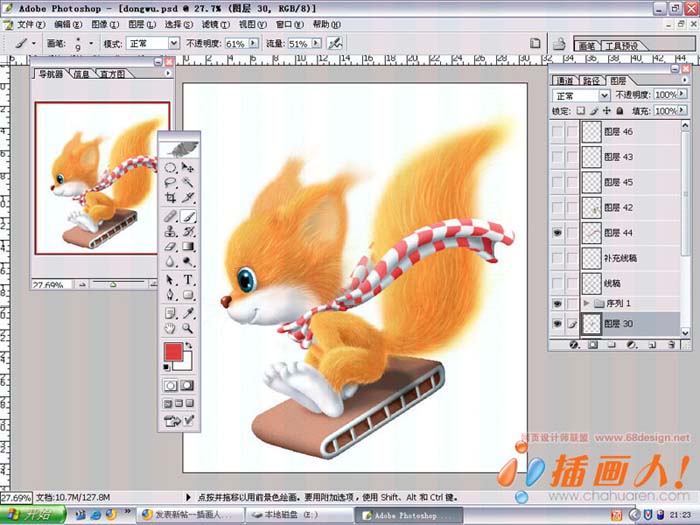
Task: Switch to Standard mode editing
Action: click(x=171, y=385)
